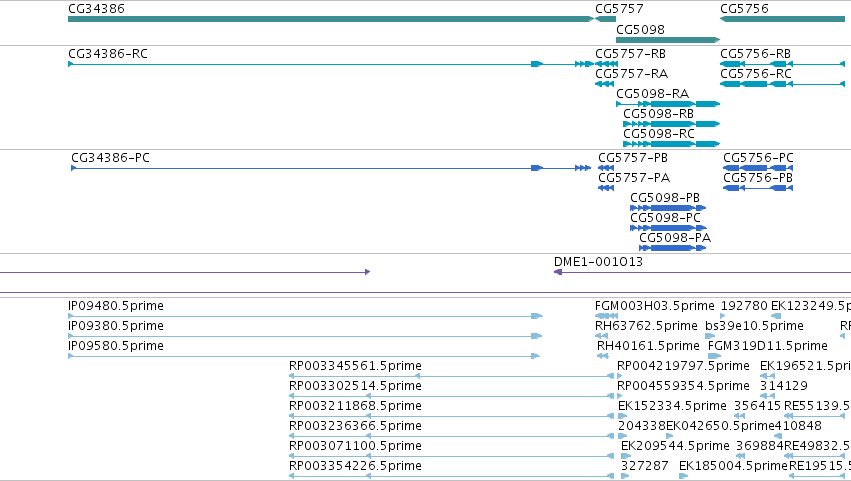Viewport: 851px width, 481px height.
Task: Select EST RP004219797.5prime
Action: tap(683, 366)
